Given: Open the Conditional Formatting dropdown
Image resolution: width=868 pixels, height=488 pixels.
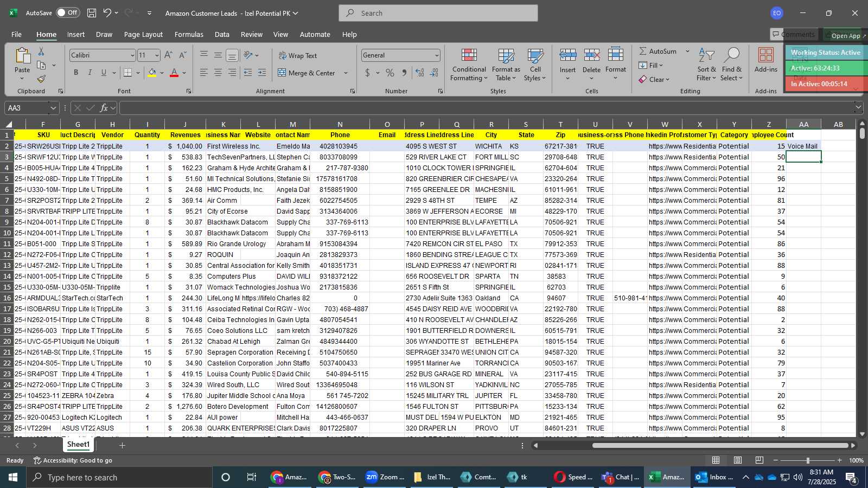Looking at the screenshot, I should click(x=469, y=65).
